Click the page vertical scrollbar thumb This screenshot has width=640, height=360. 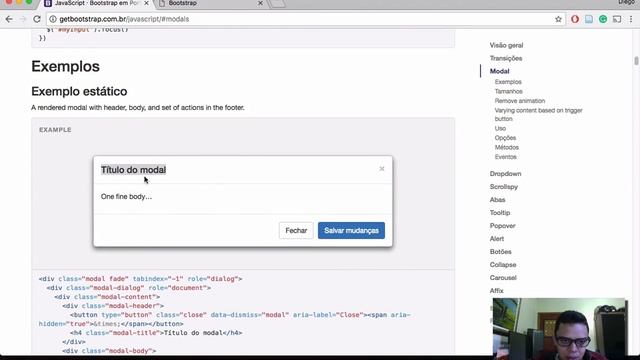click(636, 61)
